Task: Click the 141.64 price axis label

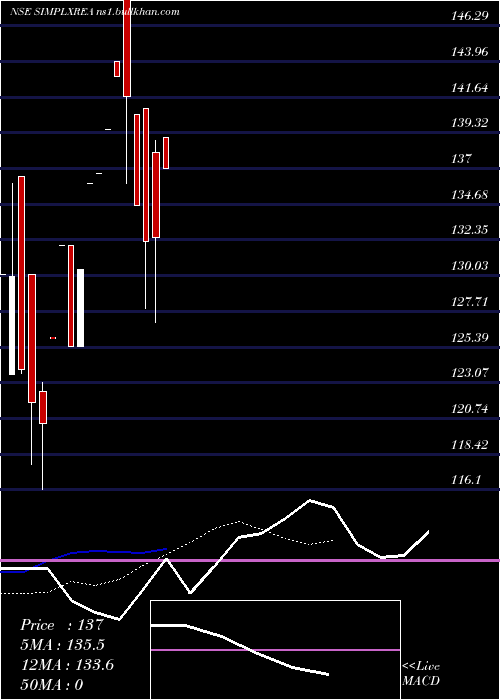Action: (470, 88)
